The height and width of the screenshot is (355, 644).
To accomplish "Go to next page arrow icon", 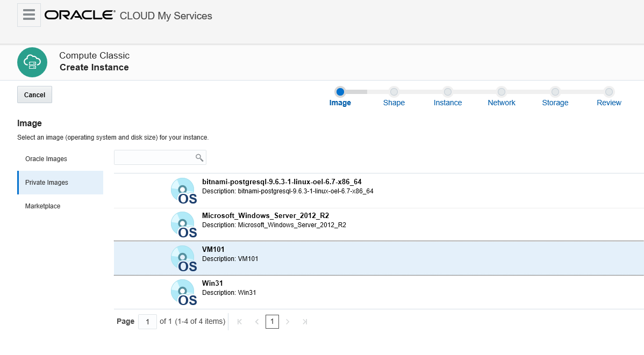I will pyautogui.click(x=288, y=322).
